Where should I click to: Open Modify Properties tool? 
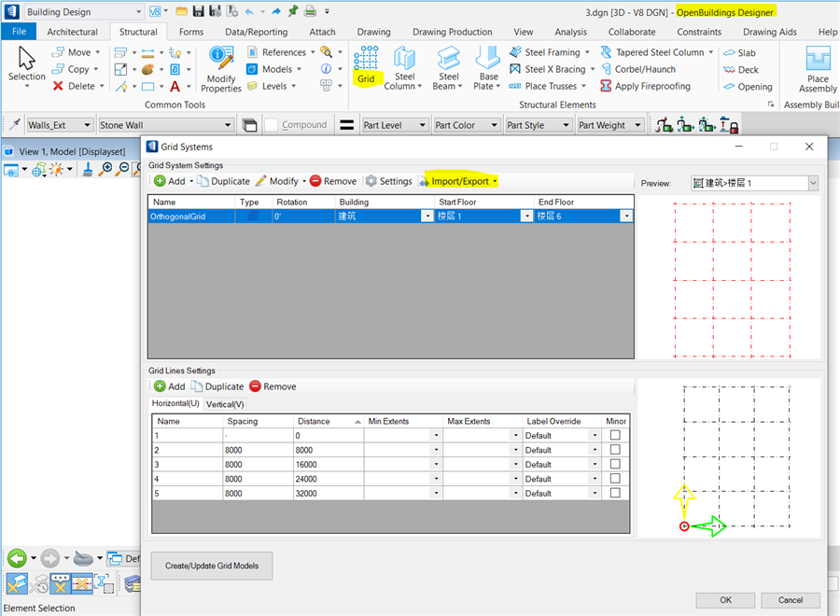tap(221, 69)
